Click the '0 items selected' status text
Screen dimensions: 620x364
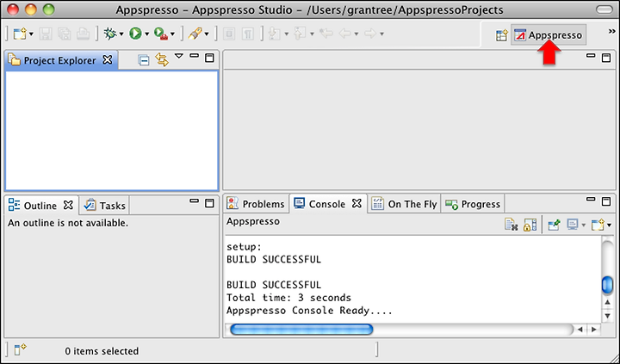(102, 351)
